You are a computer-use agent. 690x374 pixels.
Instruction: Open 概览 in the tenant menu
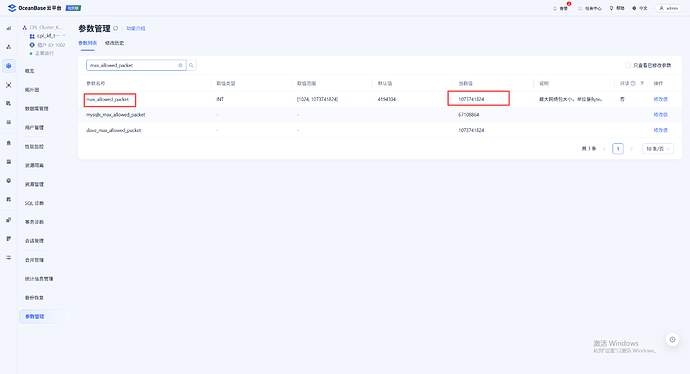tap(30, 71)
